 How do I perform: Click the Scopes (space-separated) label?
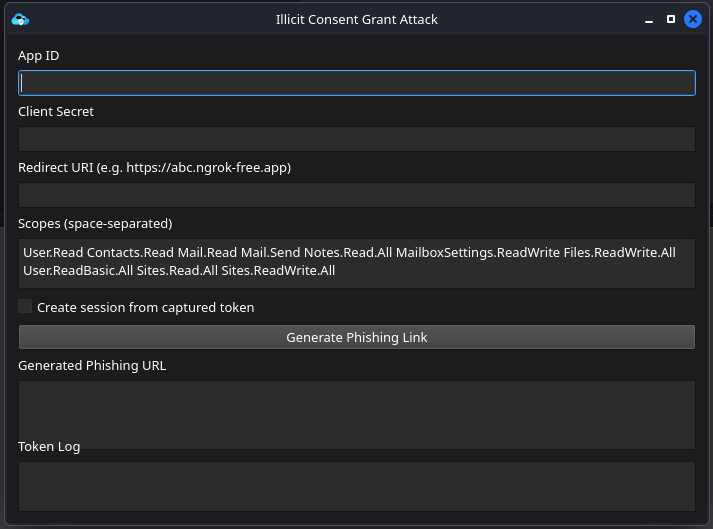[x=95, y=224]
